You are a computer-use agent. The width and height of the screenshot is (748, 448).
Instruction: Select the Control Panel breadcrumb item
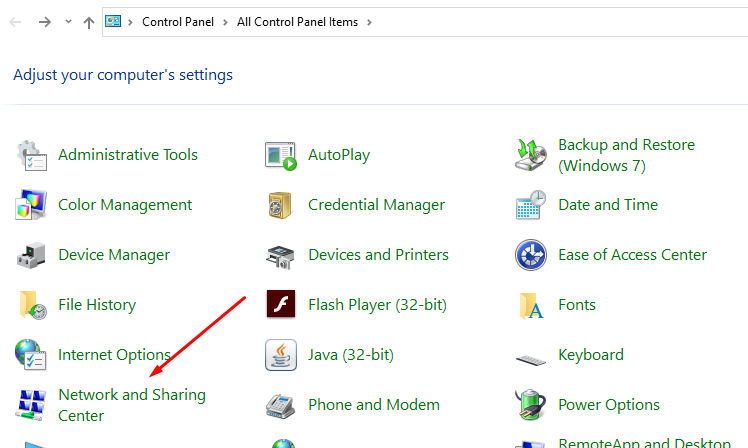tap(178, 22)
